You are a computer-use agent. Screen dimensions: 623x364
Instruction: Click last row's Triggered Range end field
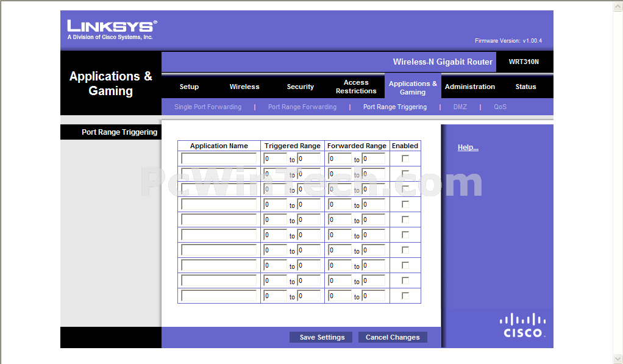coord(308,296)
